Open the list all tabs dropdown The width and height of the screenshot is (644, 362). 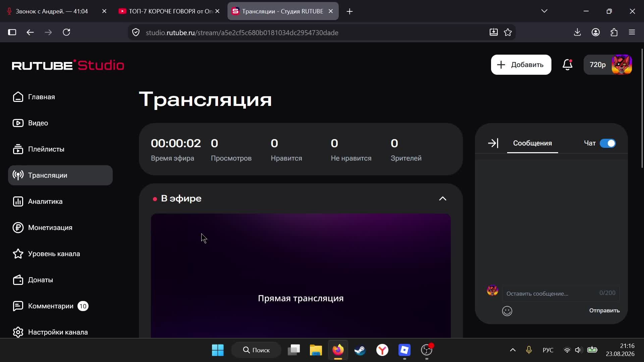[544, 11]
